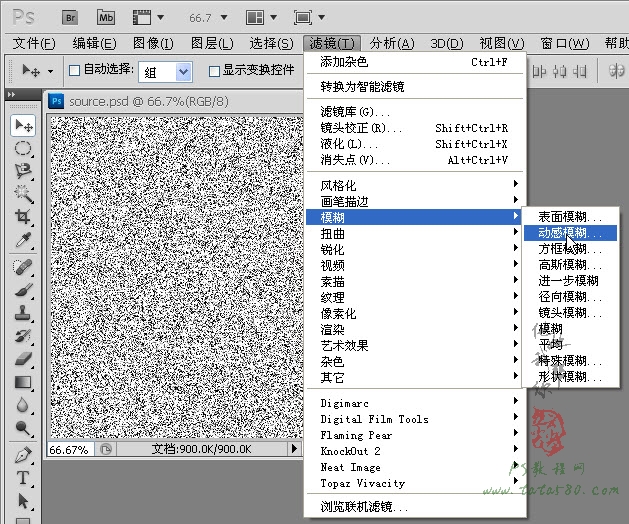Screen dimensions: 629x524
Task: Select the Brush tool
Action: pyautogui.click(x=23, y=290)
